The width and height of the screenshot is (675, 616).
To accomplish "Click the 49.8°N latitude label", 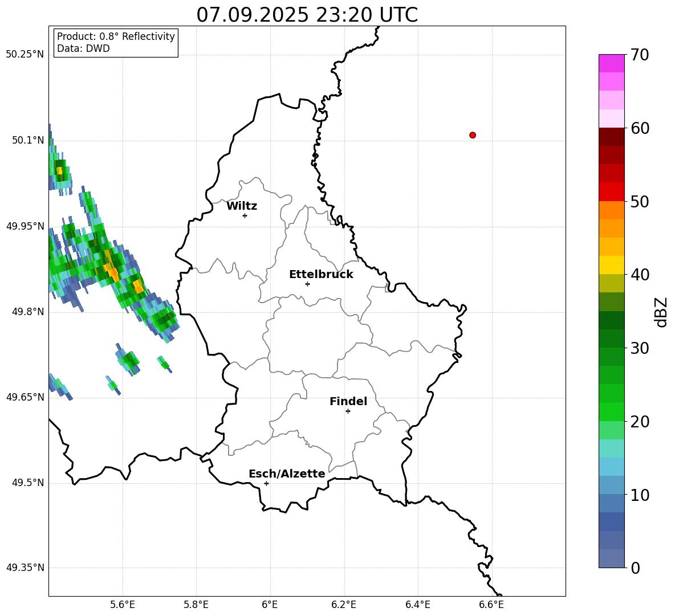I will pos(28,312).
